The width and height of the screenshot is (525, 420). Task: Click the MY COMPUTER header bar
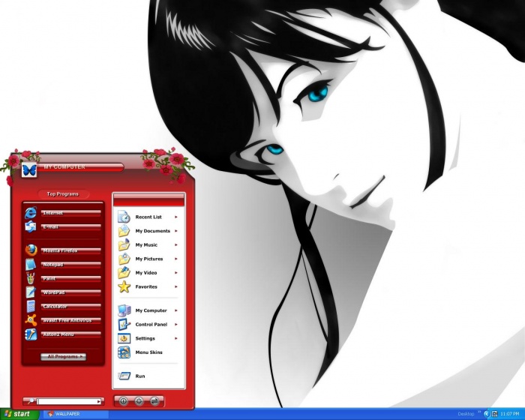(x=80, y=166)
